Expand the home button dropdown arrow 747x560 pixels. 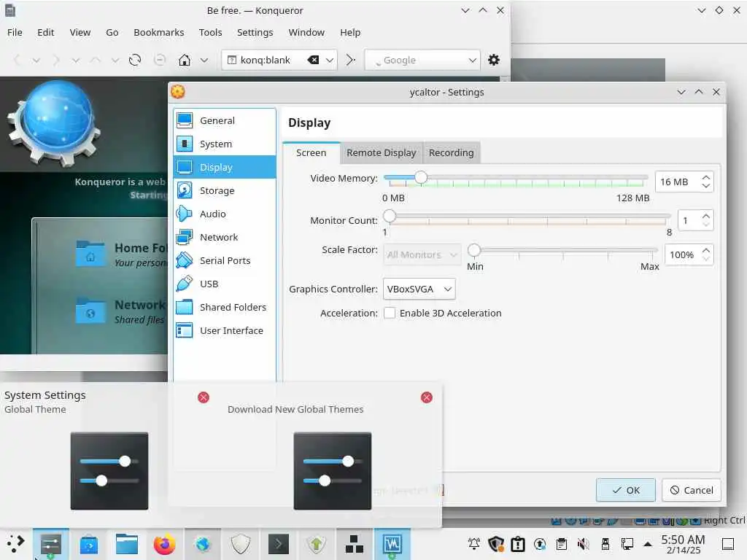click(x=204, y=60)
